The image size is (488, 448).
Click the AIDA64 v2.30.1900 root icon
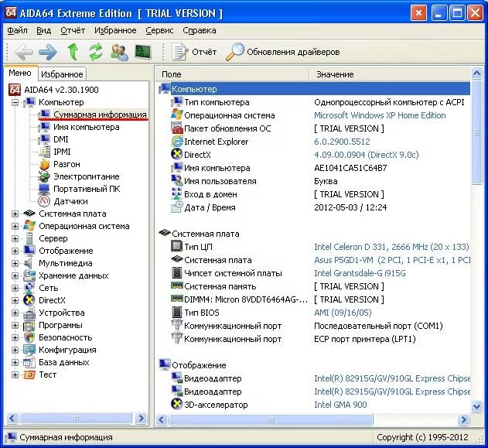[x=15, y=90]
